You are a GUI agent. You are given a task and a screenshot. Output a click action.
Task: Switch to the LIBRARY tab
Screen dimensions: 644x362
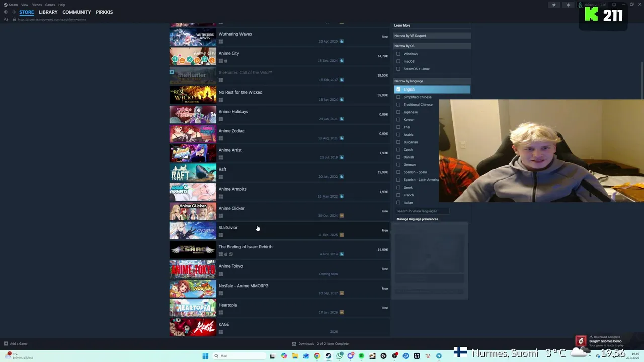coord(48,12)
